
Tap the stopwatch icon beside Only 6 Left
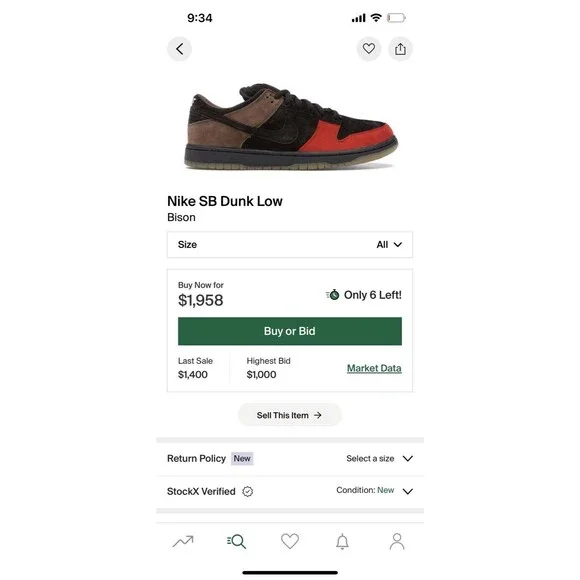tap(333, 295)
